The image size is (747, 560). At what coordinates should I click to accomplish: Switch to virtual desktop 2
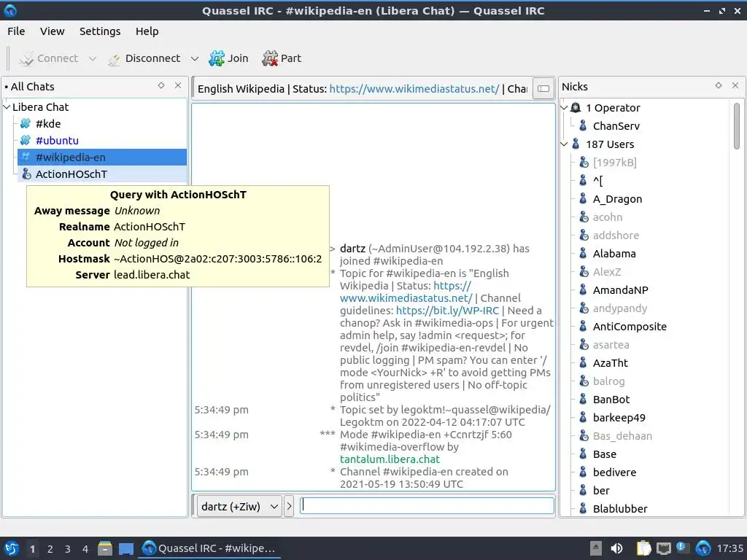pyautogui.click(x=50, y=549)
